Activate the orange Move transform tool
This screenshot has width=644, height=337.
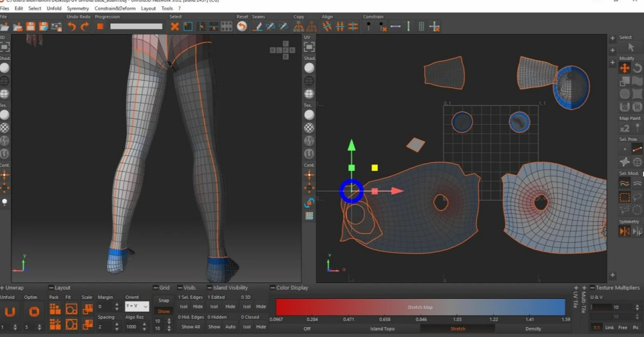point(625,68)
